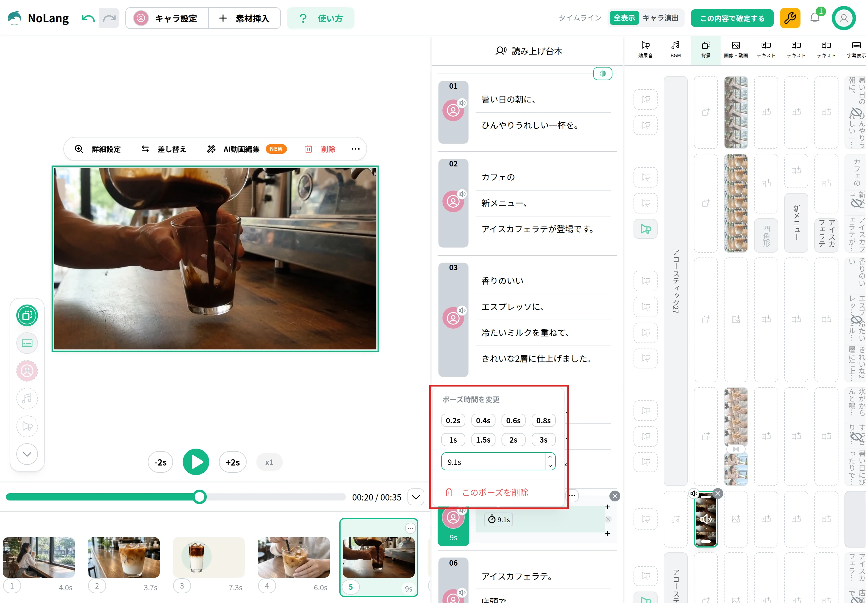The width and height of the screenshot is (868, 603).
Task: Click the undo arrow icon
Action: click(88, 18)
